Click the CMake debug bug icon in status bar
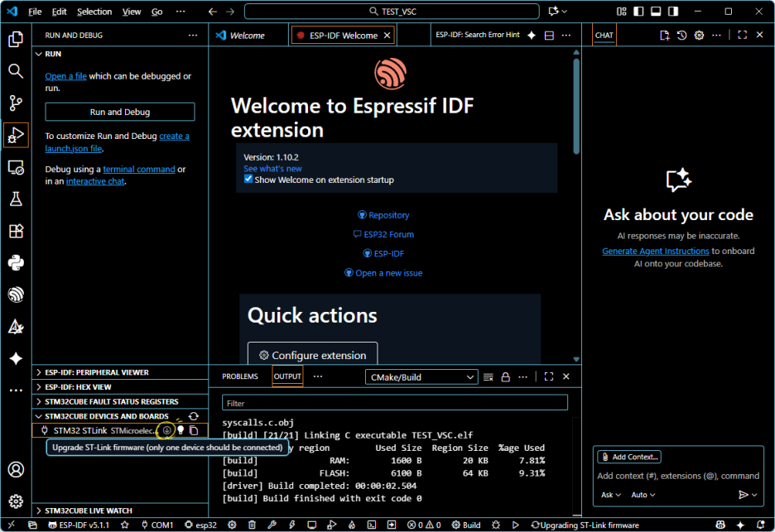The width and height of the screenshot is (775, 532). click(496, 525)
